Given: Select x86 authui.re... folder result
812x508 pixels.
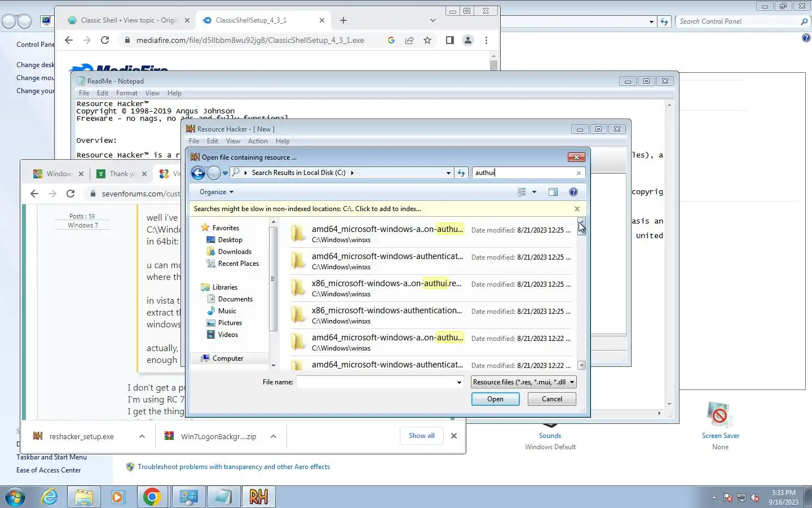Looking at the screenshot, I should pos(431,288).
